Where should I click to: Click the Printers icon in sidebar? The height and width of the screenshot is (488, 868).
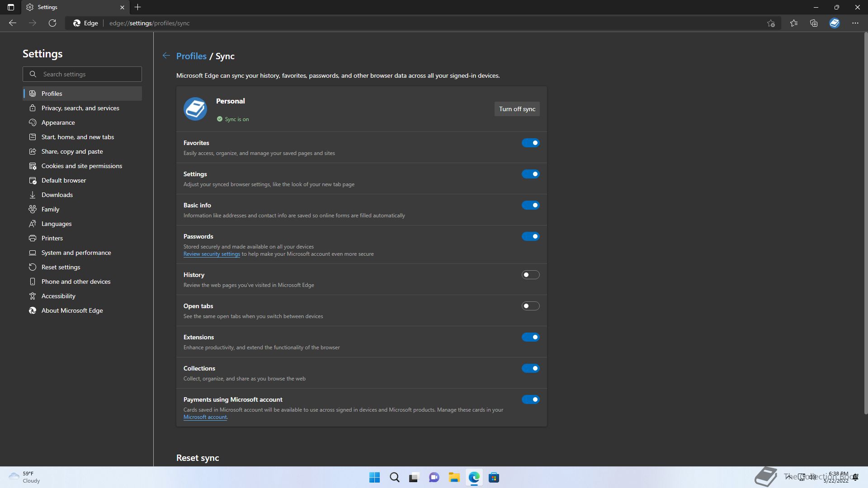coord(33,238)
